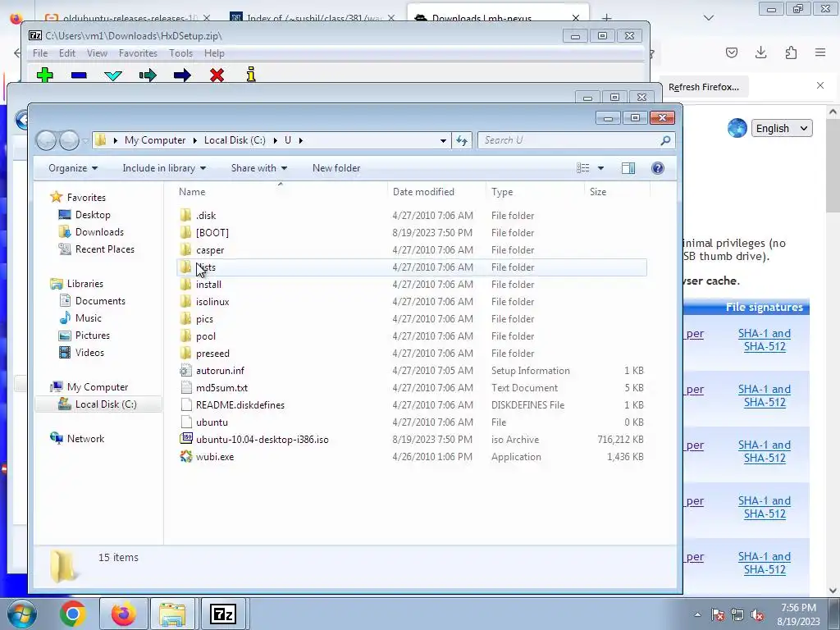Open the Include in library dropdown
This screenshot has width=840, height=630.
coord(164,168)
